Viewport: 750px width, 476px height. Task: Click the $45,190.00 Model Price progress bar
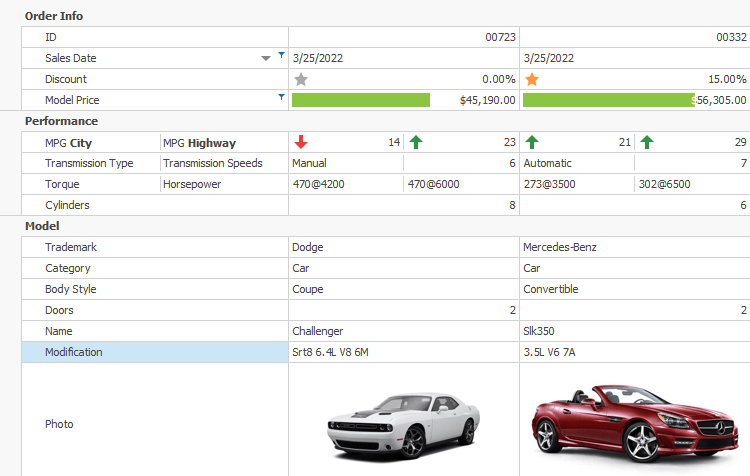tap(360, 100)
